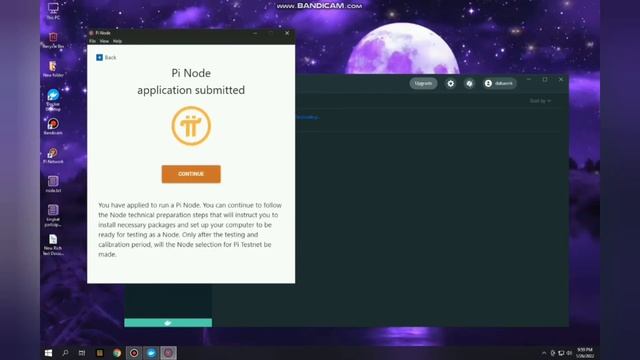640x360 pixels.
Task: Select the New Folder desktop icon
Action: click(x=53, y=69)
